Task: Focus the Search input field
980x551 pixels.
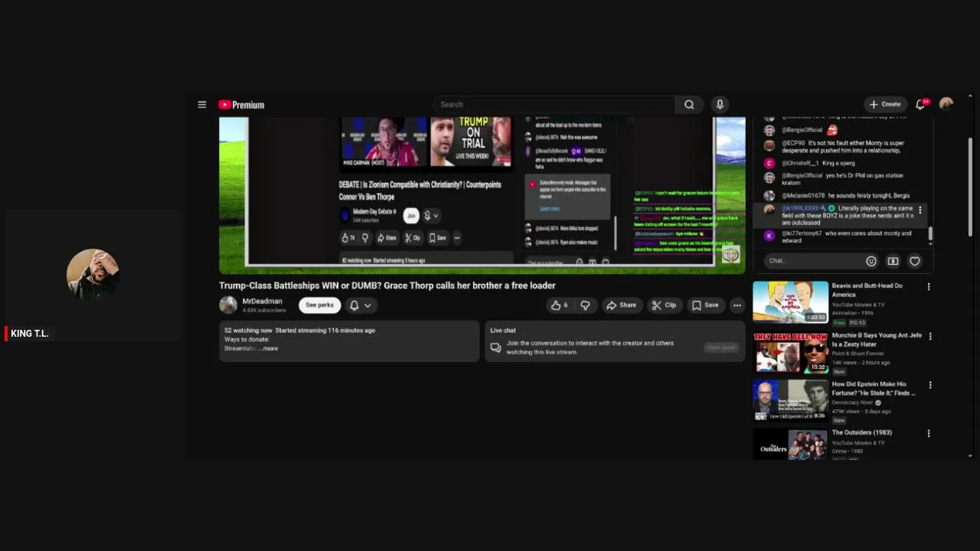Action: coord(554,105)
